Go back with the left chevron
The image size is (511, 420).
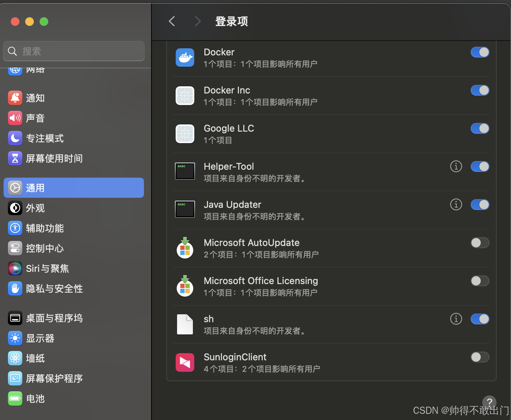click(172, 21)
